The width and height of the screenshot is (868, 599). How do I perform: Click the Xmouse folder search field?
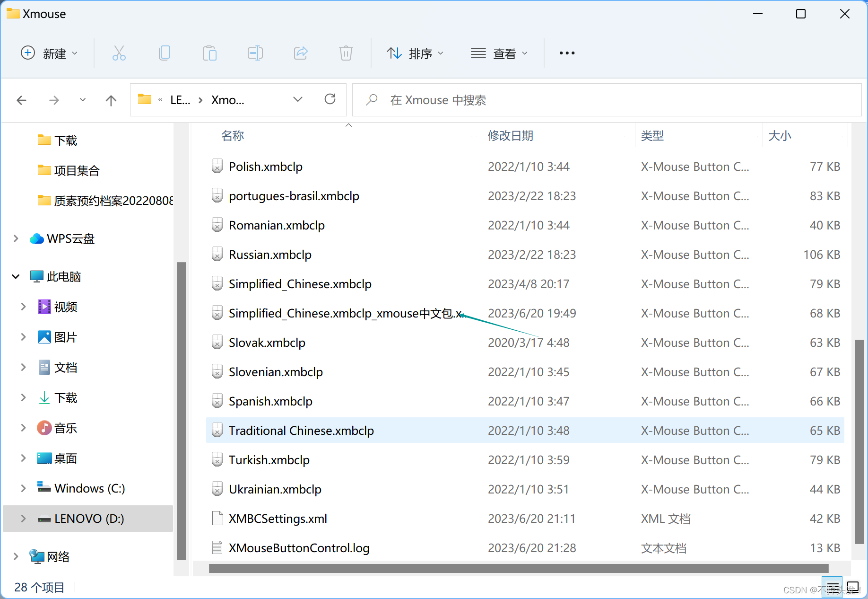(x=607, y=100)
